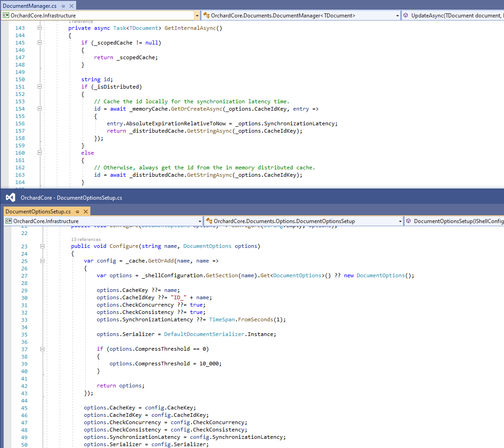Click _shellConfiguration.GetSection on line 27

tap(190, 275)
